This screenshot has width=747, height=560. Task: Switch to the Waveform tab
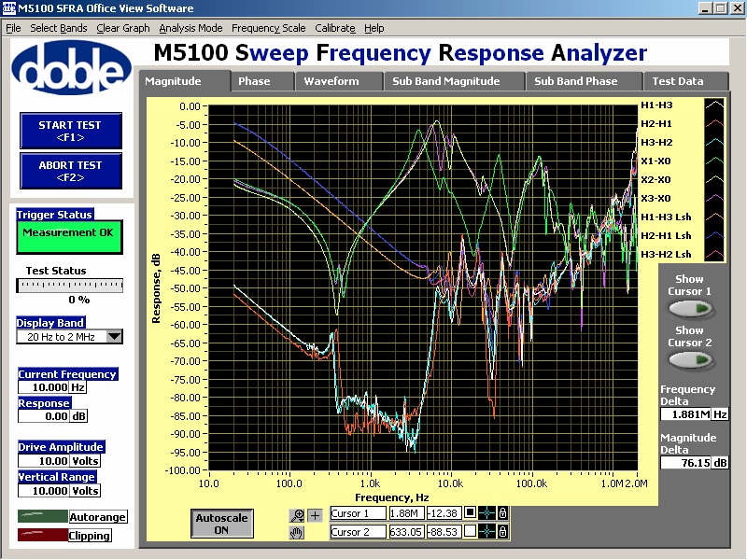pos(339,81)
